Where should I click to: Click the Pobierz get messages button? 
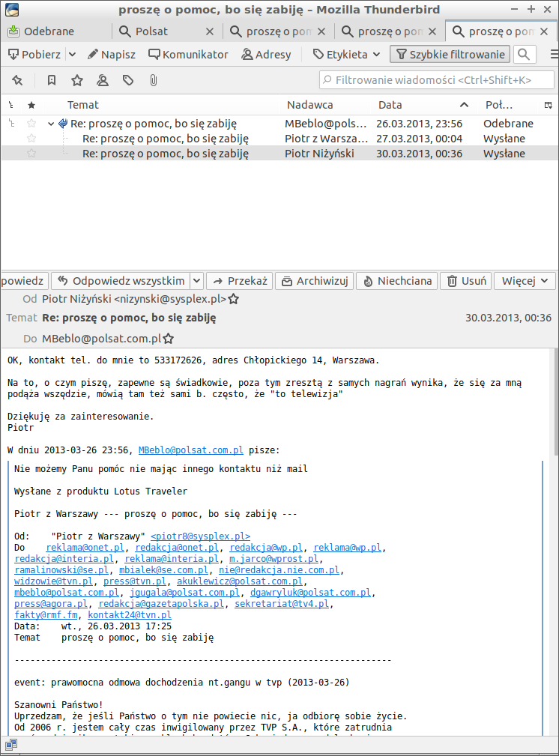34,55
